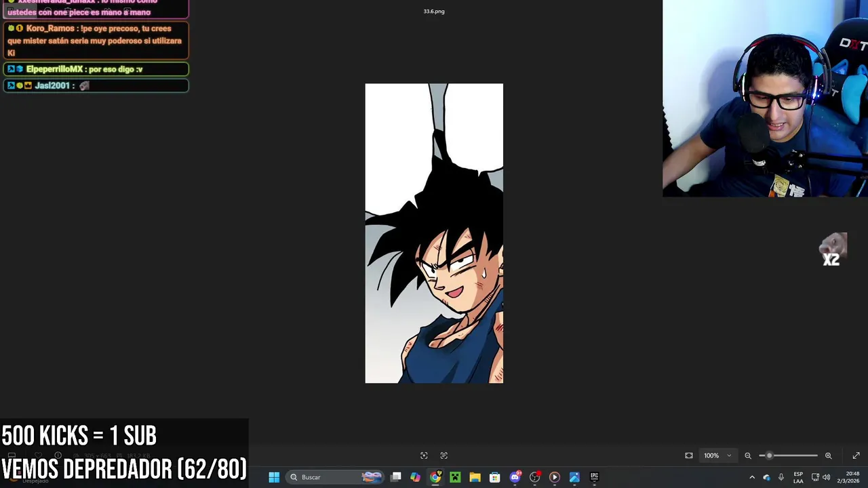The width and height of the screenshot is (868, 488).
Task: Open the volume speaker tray icon
Action: click(827, 477)
